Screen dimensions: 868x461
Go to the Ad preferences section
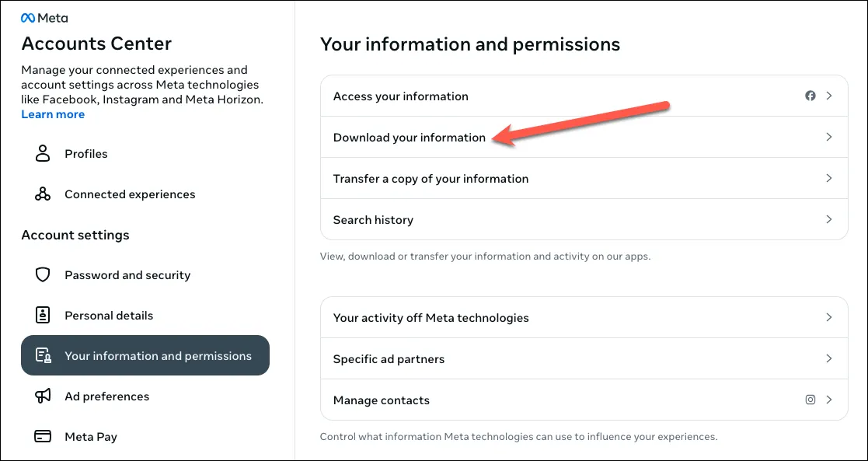(107, 396)
